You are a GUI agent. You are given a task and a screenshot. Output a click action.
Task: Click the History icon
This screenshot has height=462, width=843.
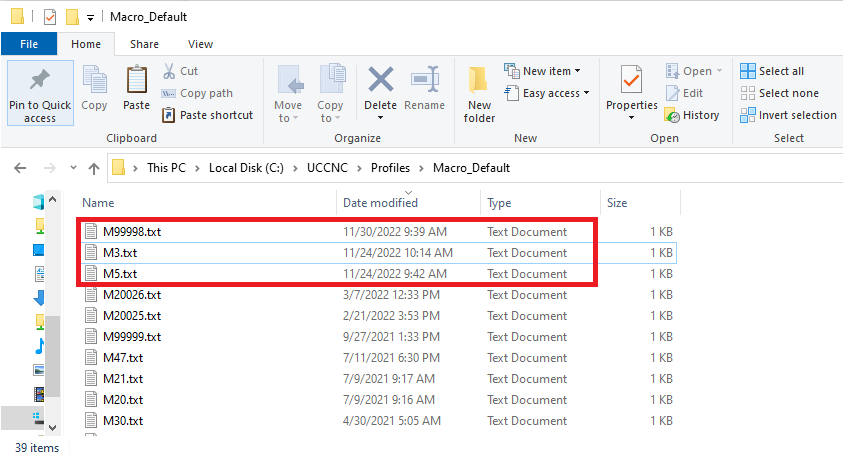[x=673, y=115]
